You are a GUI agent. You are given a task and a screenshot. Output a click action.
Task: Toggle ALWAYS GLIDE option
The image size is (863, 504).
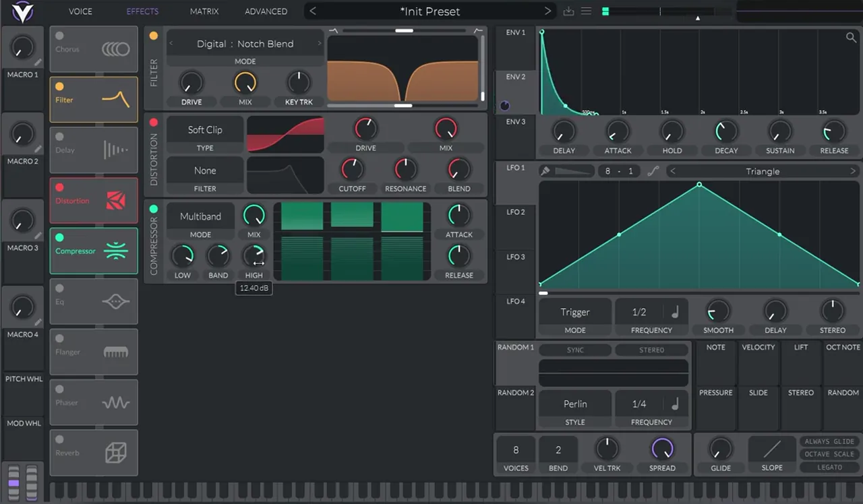829,441
